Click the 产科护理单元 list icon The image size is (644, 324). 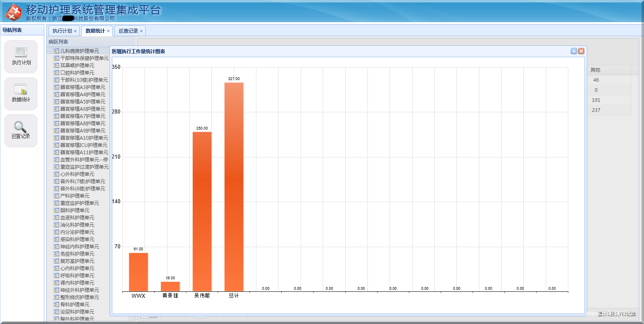56,196
